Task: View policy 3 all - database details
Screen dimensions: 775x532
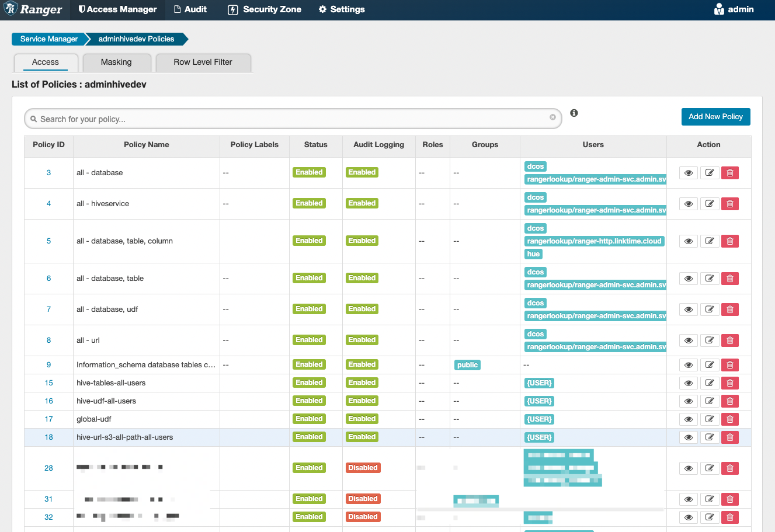Action: (689, 173)
